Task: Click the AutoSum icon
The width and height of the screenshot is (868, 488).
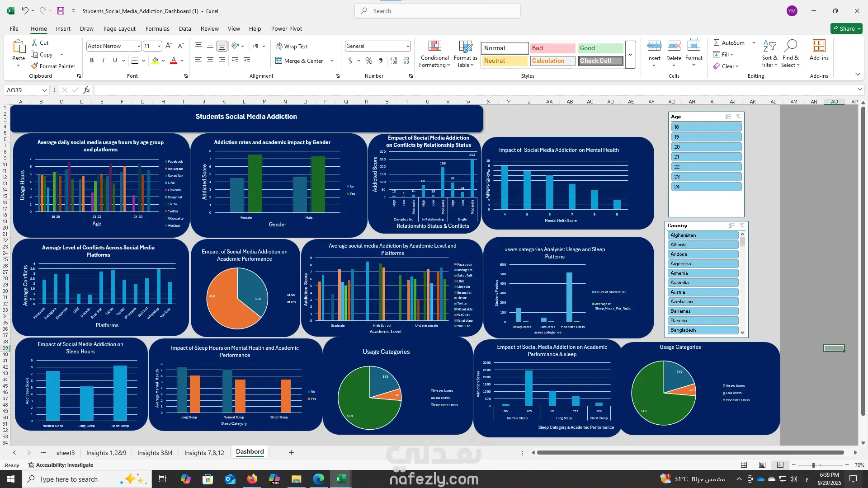Action: 717,42
